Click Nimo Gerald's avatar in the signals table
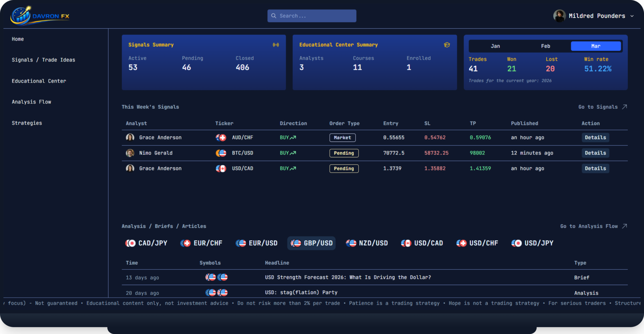This screenshot has width=644, height=334. click(130, 153)
